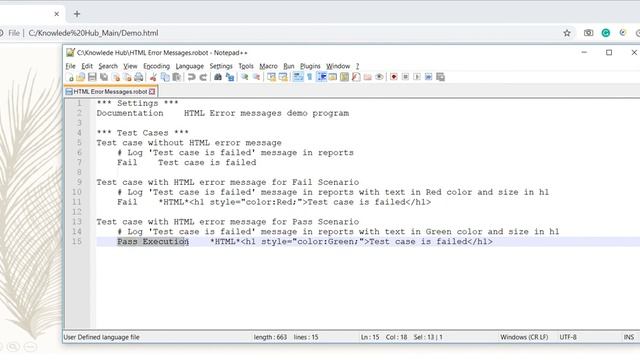640x360 pixels.
Task: Open the Define your language icon
Action: (x=333, y=77)
